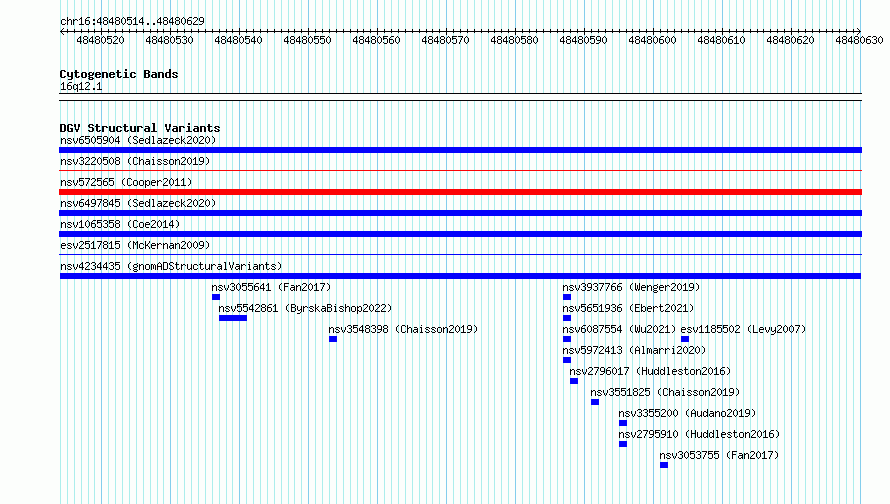Select the red nsv572565 variant bar
Screen dimensions: 890x504
click(x=460, y=192)
